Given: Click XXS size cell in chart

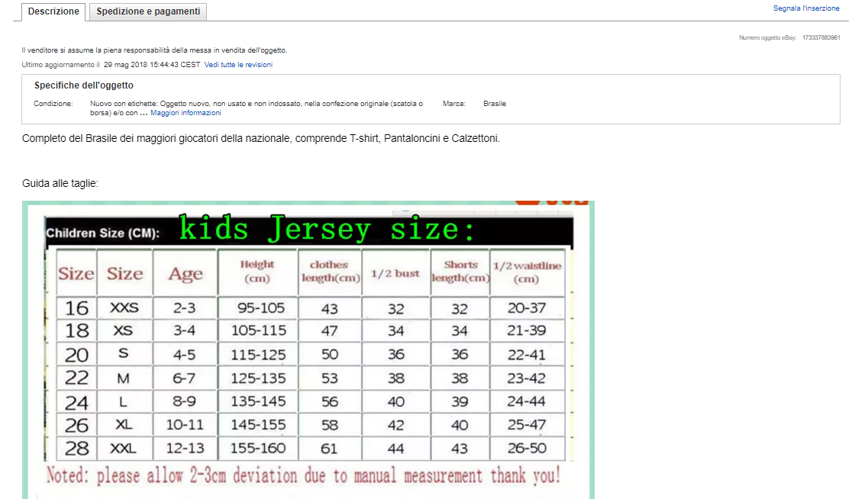Looking at the screenshot, I should (124, 307).
